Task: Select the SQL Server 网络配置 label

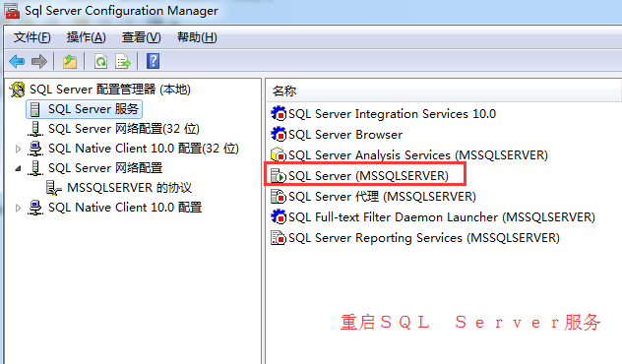Action: (105, 168)
